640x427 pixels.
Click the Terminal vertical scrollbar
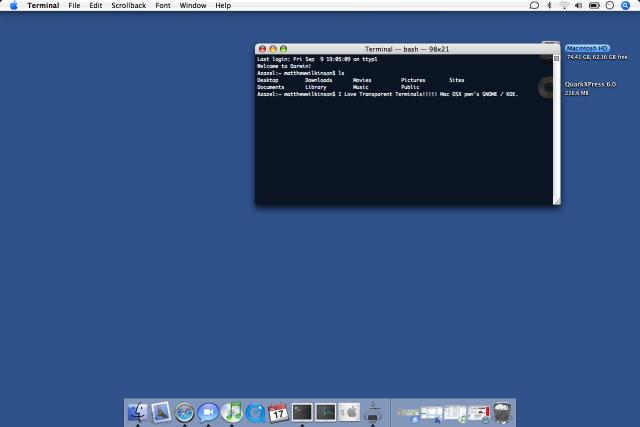(x=556, y=130)
